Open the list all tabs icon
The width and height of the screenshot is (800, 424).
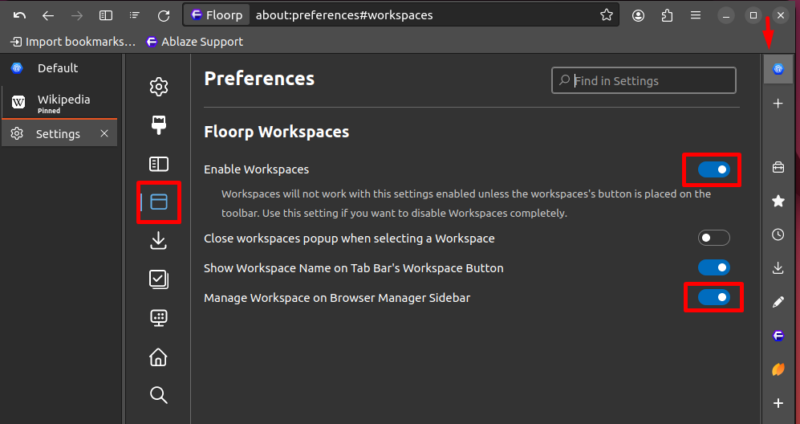[x=134, y=16]
